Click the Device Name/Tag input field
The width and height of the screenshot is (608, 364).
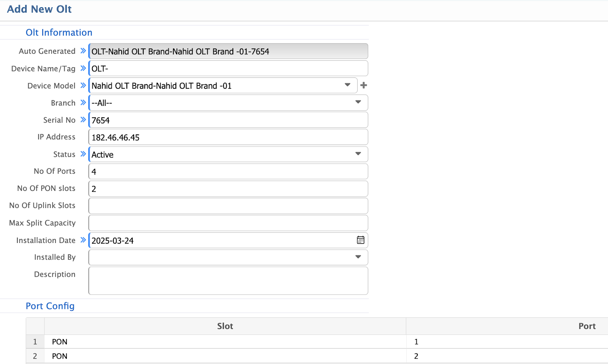point(228,69)
